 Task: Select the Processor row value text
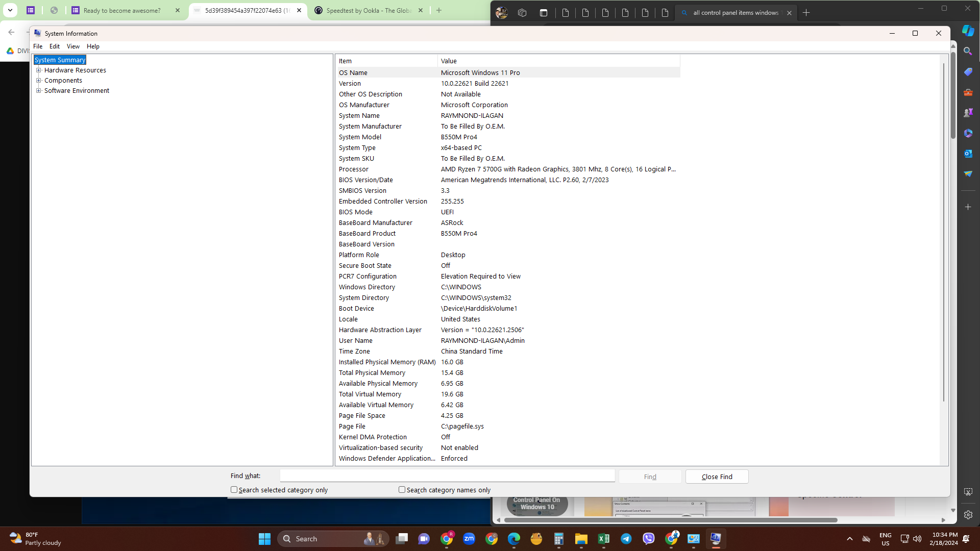coord(558,169)
